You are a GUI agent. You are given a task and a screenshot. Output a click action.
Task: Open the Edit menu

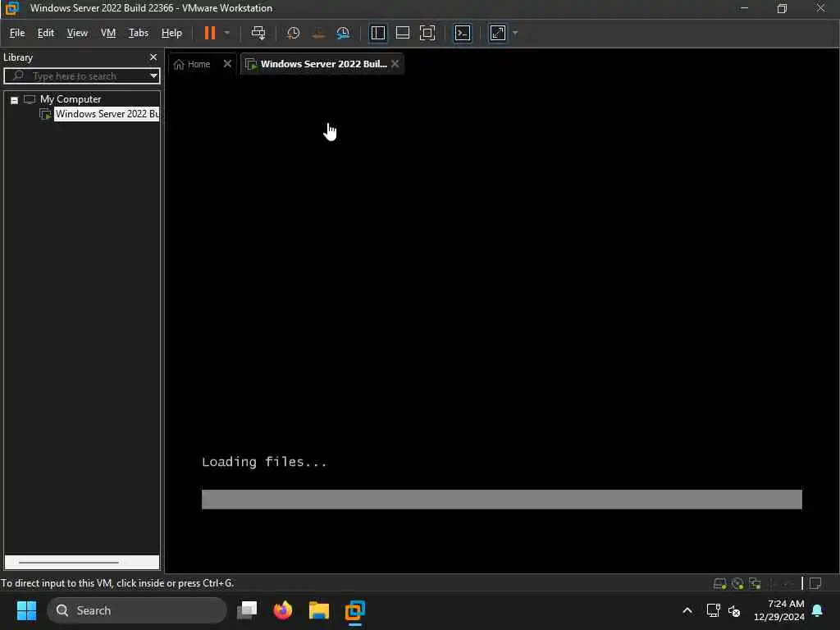tap(46, 33)
